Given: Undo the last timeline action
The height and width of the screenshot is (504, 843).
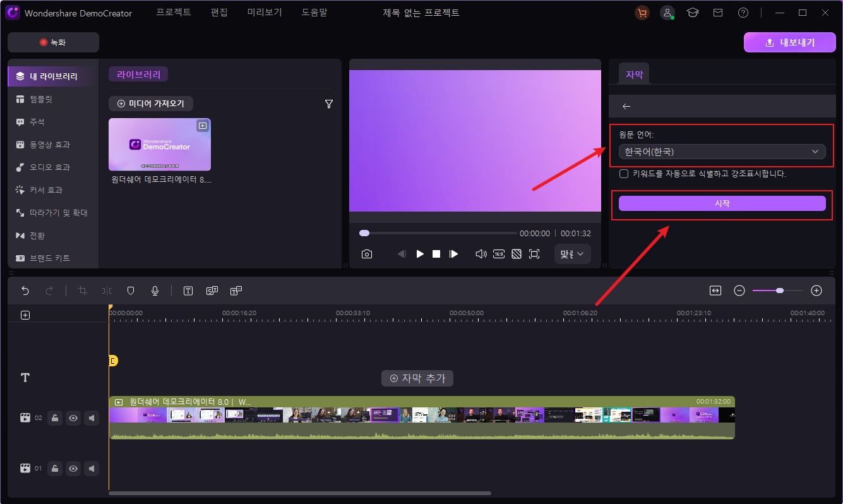Looking at the screenshot, I should coord(25,291).
